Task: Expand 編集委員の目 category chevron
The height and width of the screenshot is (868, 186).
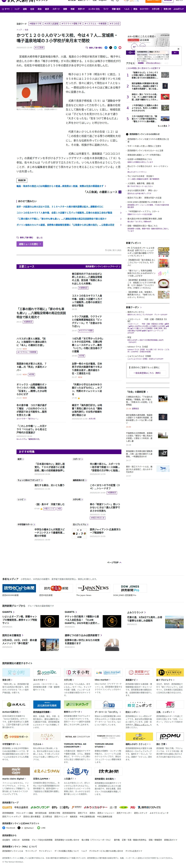Action: point(79,480)
